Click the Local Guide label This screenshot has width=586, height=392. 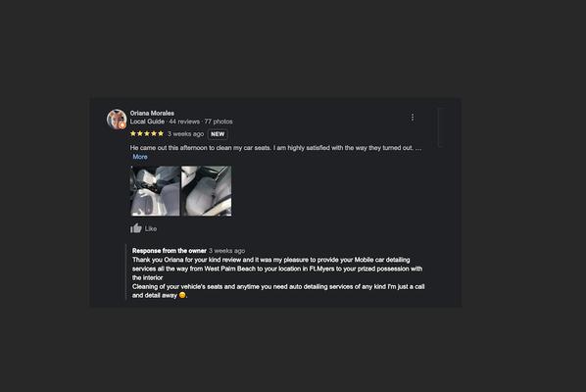pyautogui.click(x=147, y=122)
